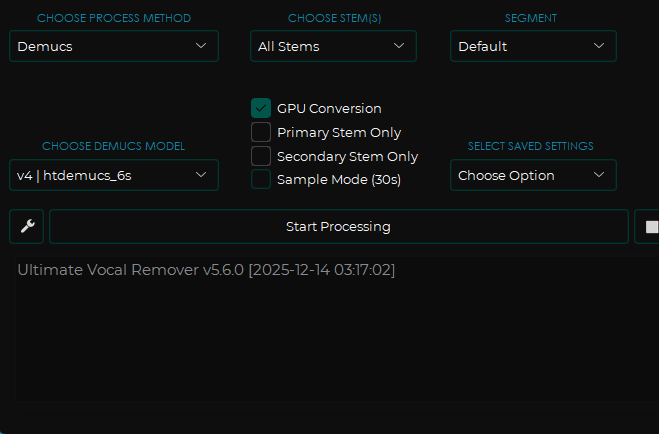Viewport: 659px width, 434px height.
Task: Check the Secondary Stem Only option
Action: [261, 156]
